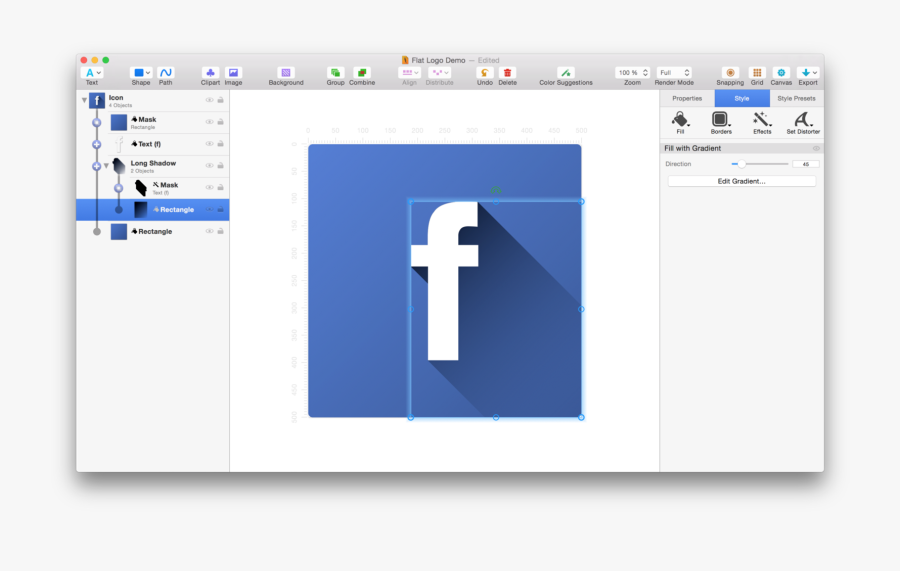Open the Shape tool dropdown arrow
The width and height of the screenshot is (900, 571).
pos(148,73)
